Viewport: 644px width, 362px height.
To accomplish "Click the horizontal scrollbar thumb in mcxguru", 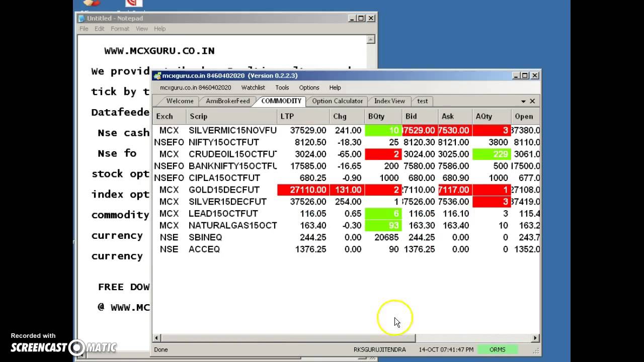I will tap(288, 338).
